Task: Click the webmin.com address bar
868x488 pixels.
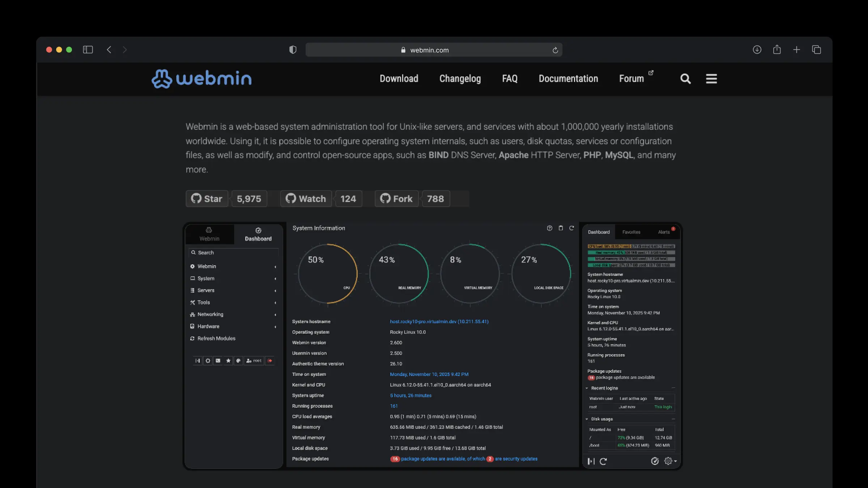Action: coord(434,50)
